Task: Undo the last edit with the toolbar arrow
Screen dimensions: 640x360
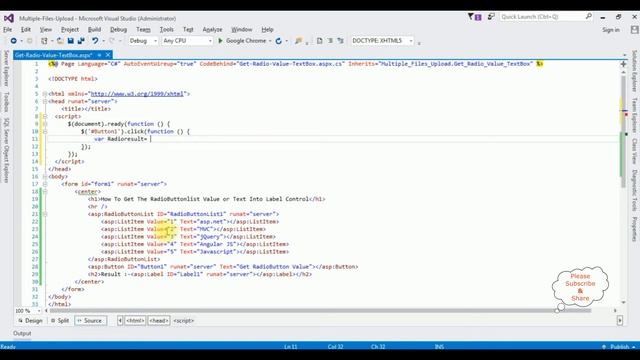Action: [95, 41]
